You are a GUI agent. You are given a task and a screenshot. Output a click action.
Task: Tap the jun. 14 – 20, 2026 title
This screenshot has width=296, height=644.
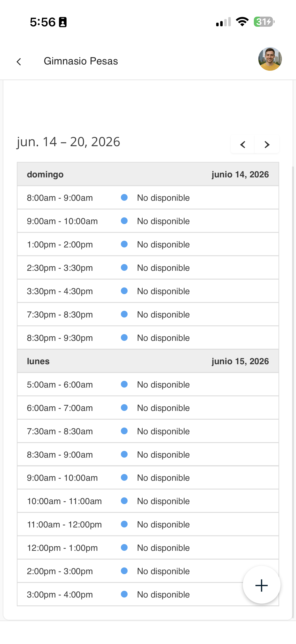(68, 142)
